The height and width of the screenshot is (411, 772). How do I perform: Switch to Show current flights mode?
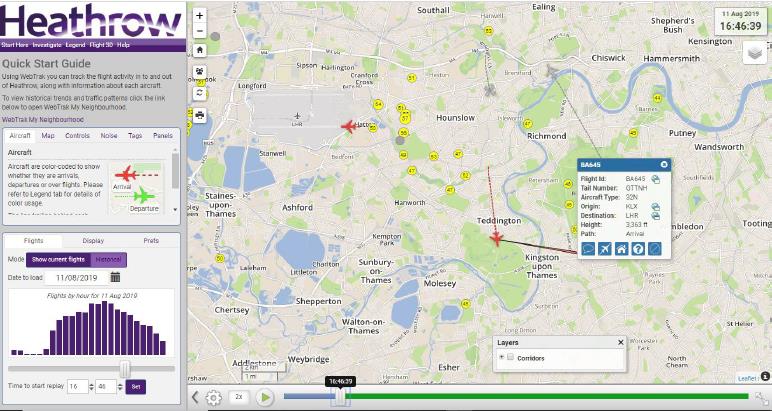pos(58,259)
